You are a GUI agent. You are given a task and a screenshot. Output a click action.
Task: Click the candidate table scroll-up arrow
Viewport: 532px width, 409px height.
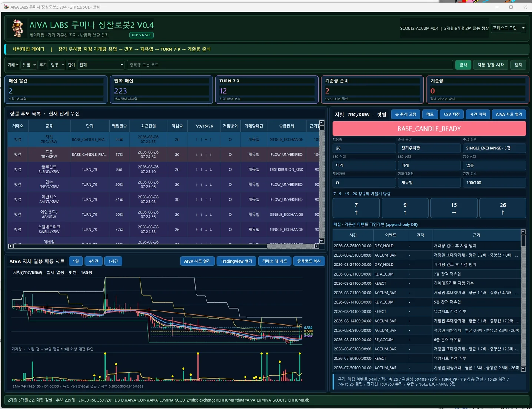(x=322, y=123)
